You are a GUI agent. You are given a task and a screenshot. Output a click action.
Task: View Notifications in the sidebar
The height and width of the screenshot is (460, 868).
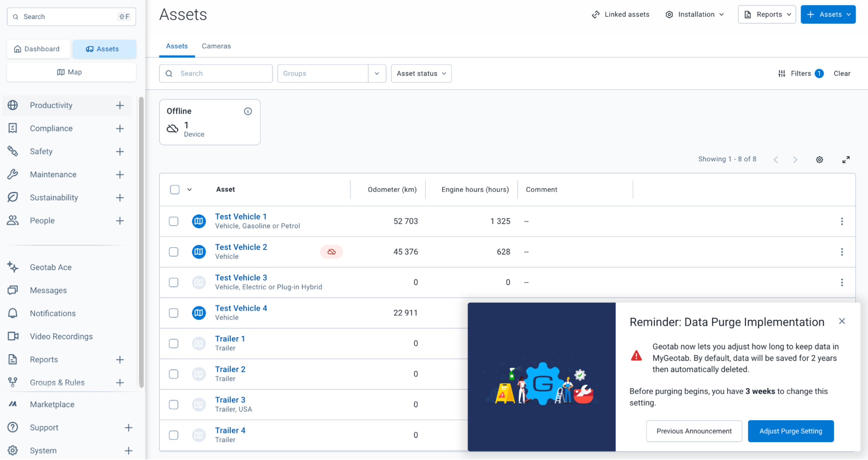pyautogui.click(x=53, y=313)
